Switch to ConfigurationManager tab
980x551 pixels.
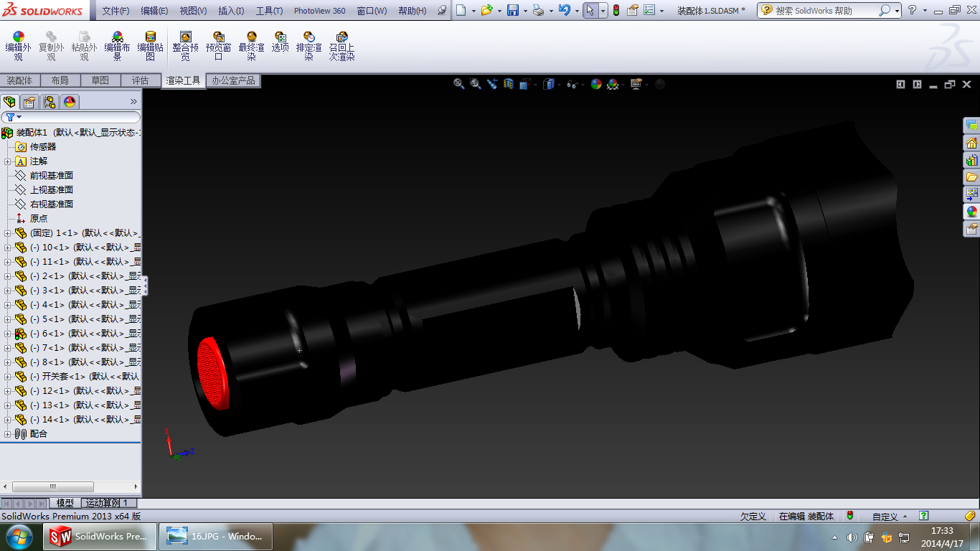point(50,102)
